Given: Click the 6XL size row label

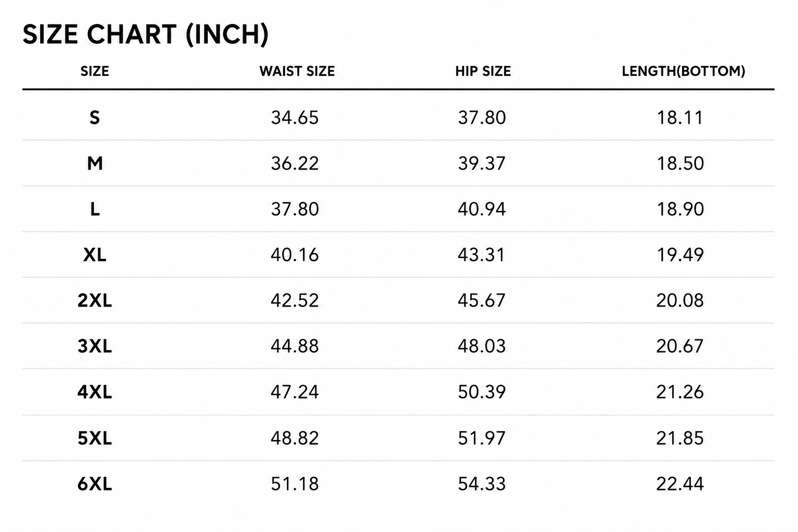Looking at the screenshot, I should [x=95, y=484].
